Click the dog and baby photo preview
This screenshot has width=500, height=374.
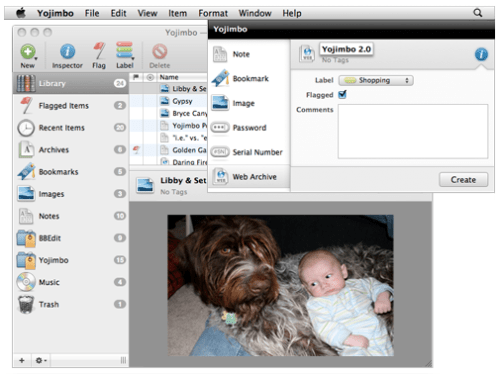pyautogui.click(x=280, y=285)
